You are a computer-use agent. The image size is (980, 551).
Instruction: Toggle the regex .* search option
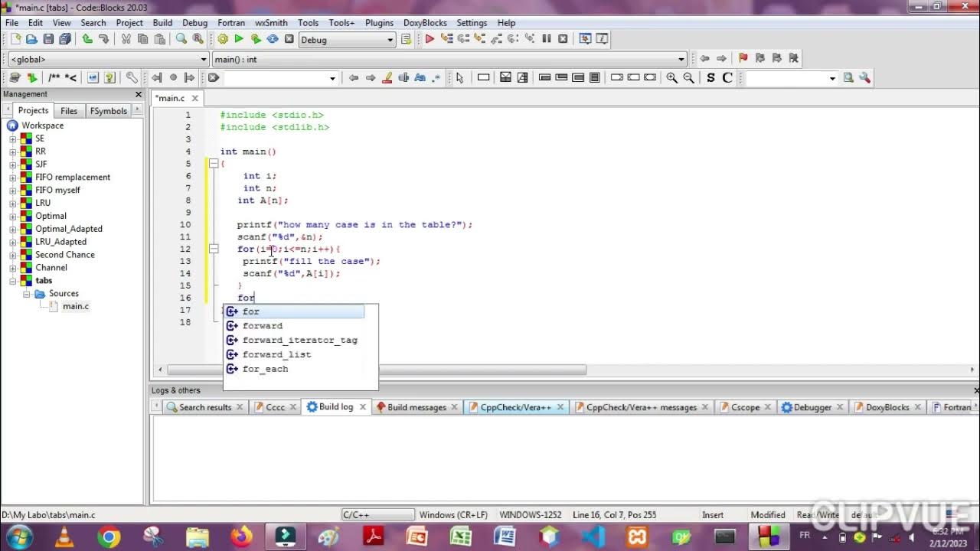pos(436,77)
